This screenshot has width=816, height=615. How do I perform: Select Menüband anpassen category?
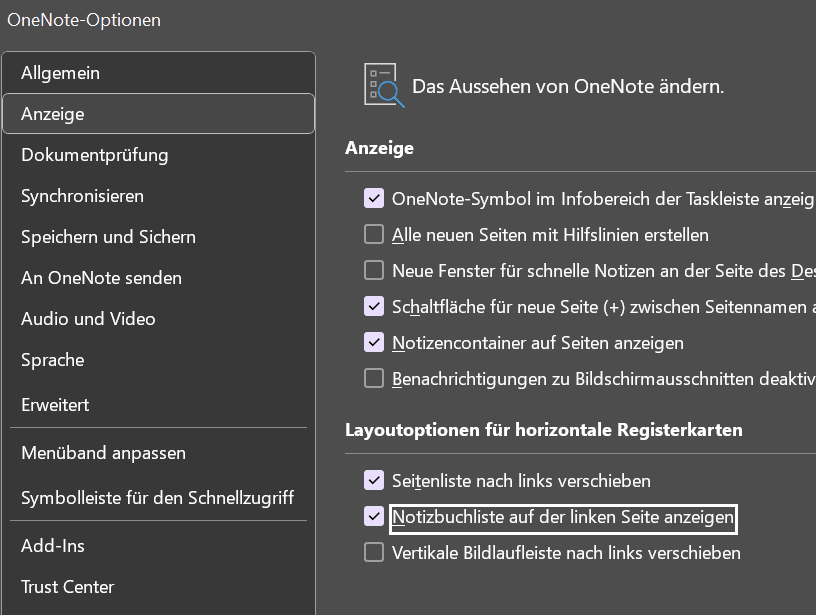[x=159, y=453]
